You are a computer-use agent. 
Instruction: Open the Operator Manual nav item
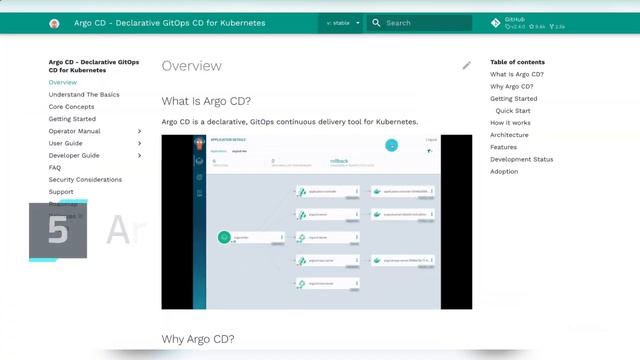74,131
